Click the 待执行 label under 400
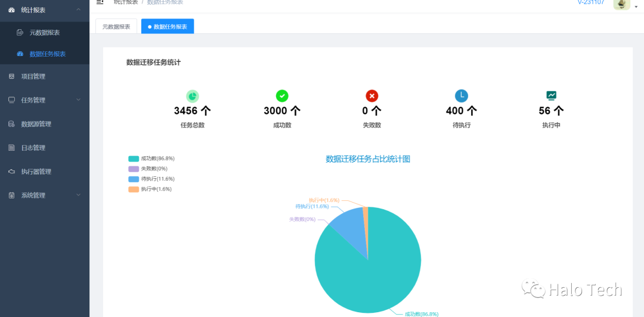Image resolution: width=644 pixels, height=317 pixels. click(462, 125)
